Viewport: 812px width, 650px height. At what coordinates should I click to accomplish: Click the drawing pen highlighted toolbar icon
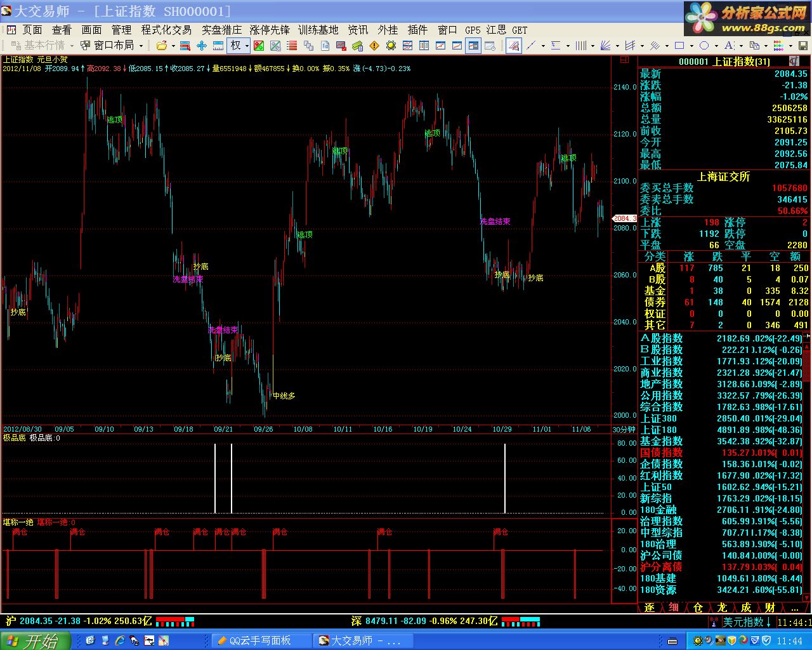[x=514, y=46]
